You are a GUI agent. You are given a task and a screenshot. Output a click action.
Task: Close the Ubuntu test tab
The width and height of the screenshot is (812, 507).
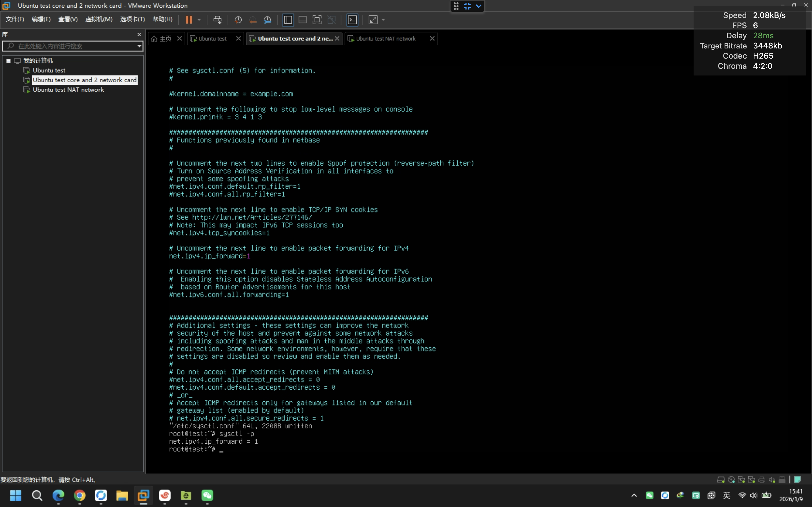coord(238,38)
